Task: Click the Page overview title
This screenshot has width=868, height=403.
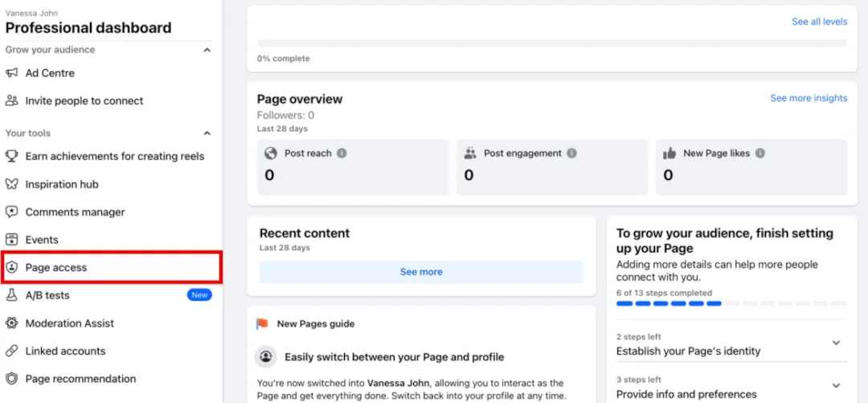Action: pos(300,99)
